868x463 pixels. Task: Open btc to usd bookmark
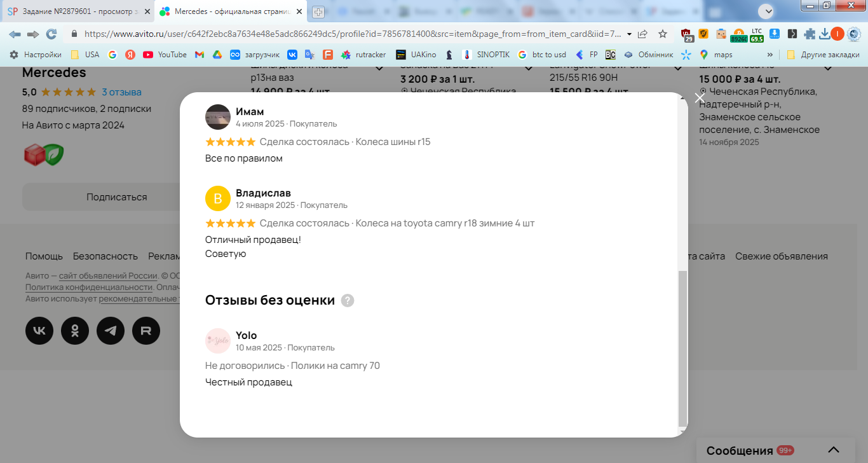click(x=541, y=55)
